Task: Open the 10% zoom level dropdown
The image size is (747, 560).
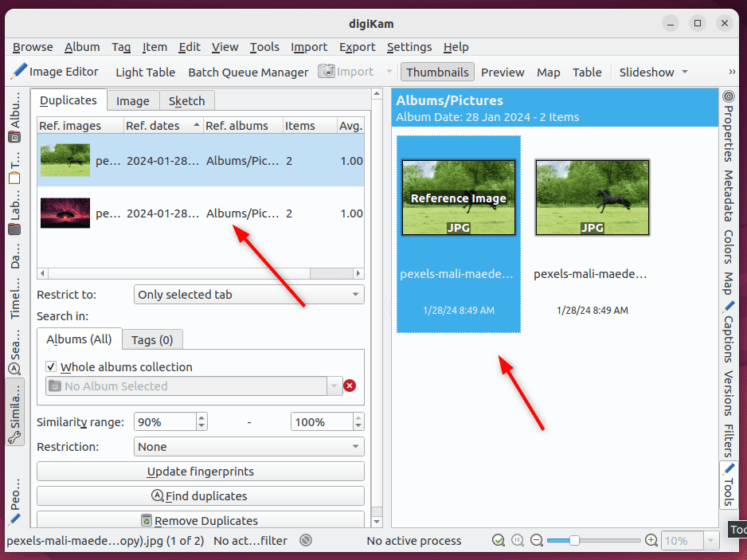Action: [x=711, y=540]
